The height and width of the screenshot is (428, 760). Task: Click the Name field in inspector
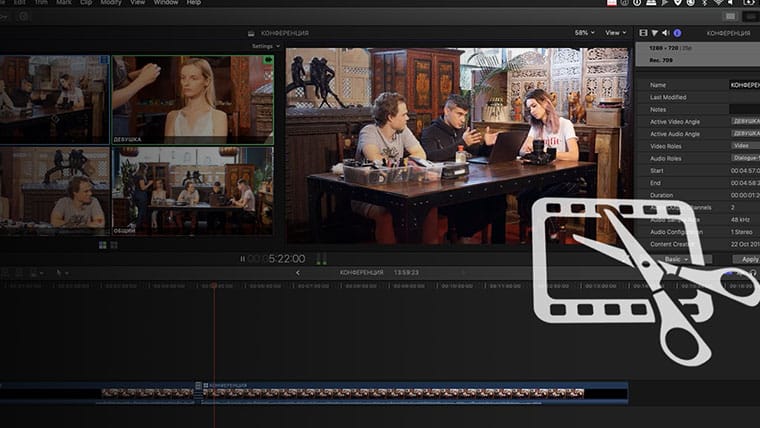[x=744, y=85]
